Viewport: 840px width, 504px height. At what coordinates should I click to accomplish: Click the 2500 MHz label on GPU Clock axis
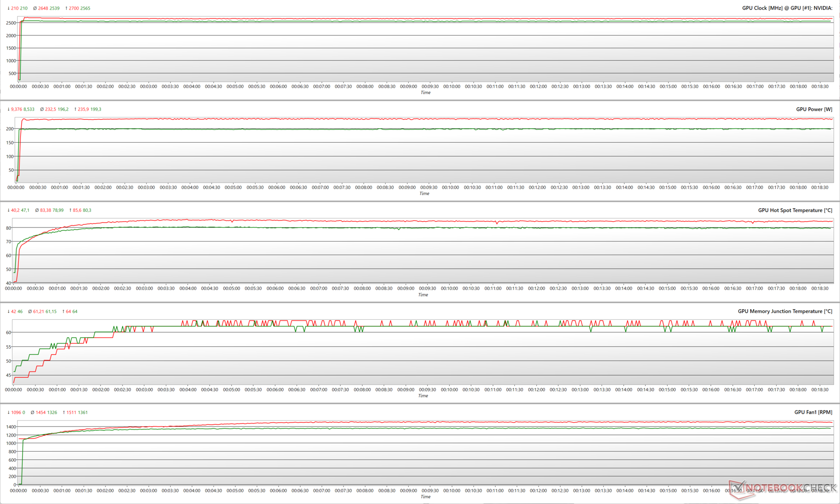(11, 23)
